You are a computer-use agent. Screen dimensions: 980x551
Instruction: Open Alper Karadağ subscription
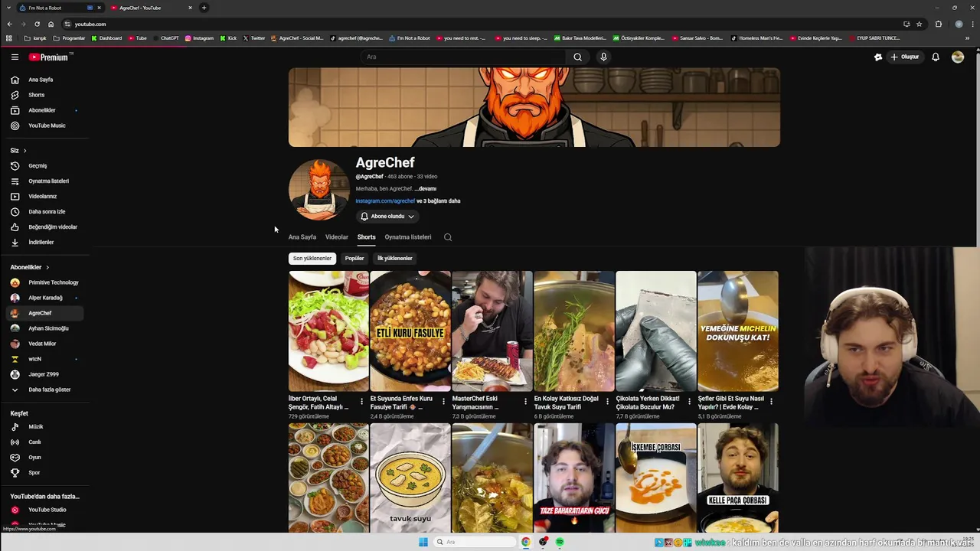click(45, 298)
